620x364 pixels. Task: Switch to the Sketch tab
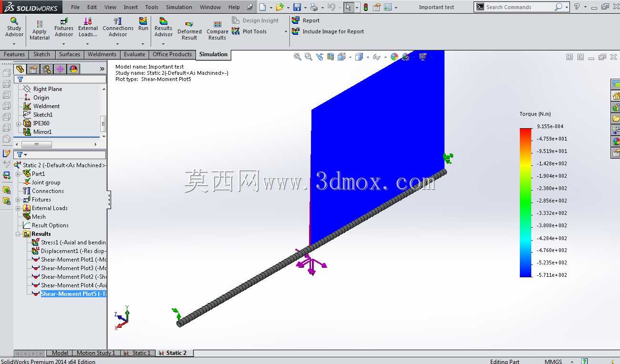pos(41,54)
